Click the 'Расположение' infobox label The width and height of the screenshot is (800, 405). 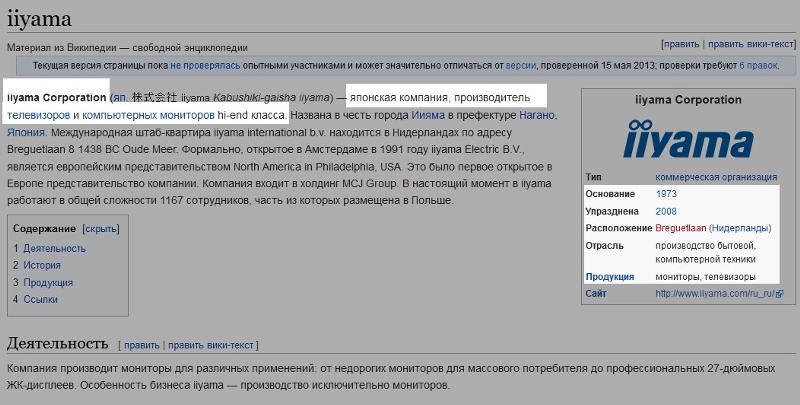point(619,228)
